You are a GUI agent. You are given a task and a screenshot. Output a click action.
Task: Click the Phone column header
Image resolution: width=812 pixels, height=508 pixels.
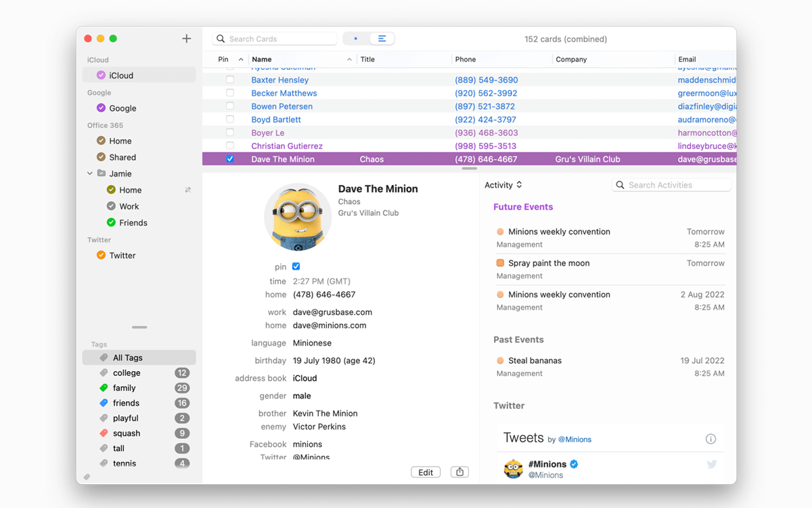pyautogui.click(x=501, y=60)
